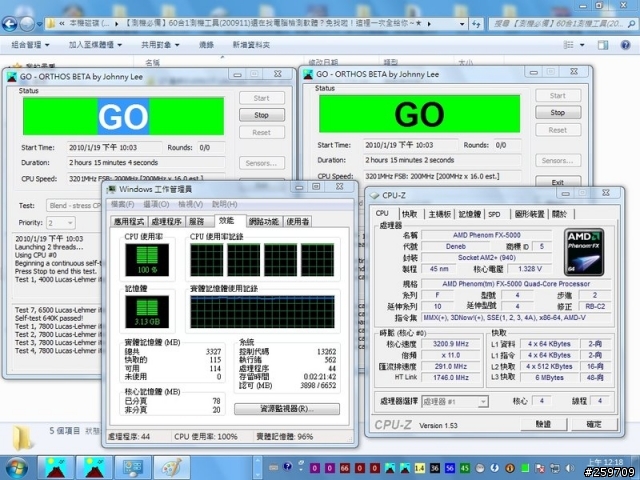Click Exit in the right ORTHOS window
The width and height of the screenshot is (640, 480).
(x=558, y=181)
